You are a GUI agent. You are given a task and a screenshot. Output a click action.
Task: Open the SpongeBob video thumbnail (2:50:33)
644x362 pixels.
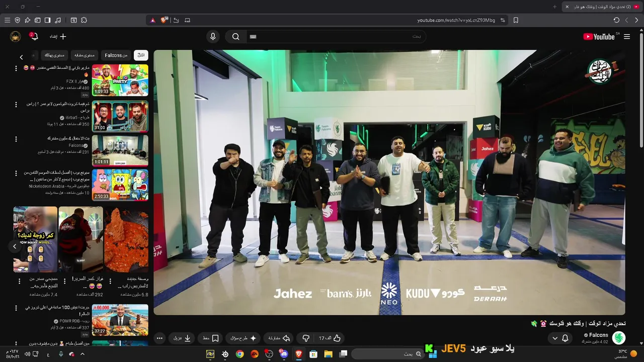pyautogui.click(x=120, y=185)
